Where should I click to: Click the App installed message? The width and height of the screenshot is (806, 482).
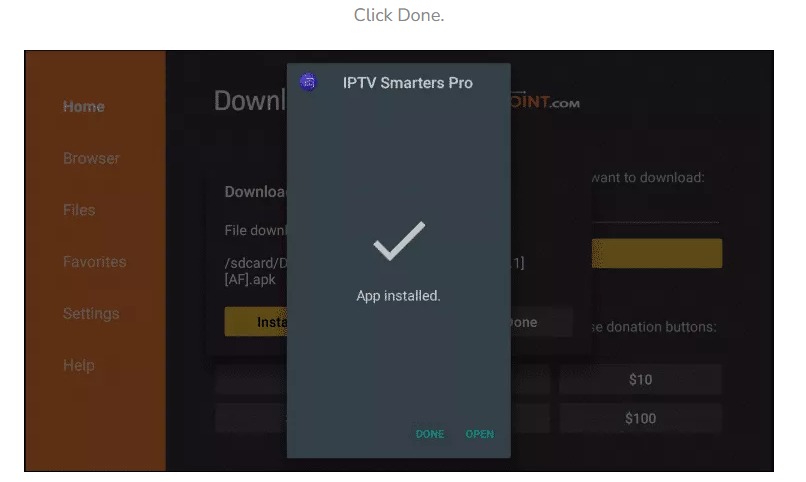[398, 296]
